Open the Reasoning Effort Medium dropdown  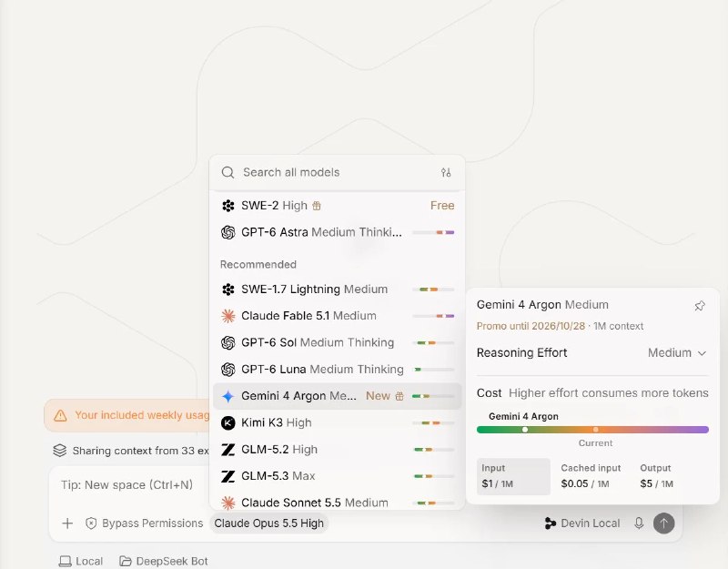click(677, 353)
